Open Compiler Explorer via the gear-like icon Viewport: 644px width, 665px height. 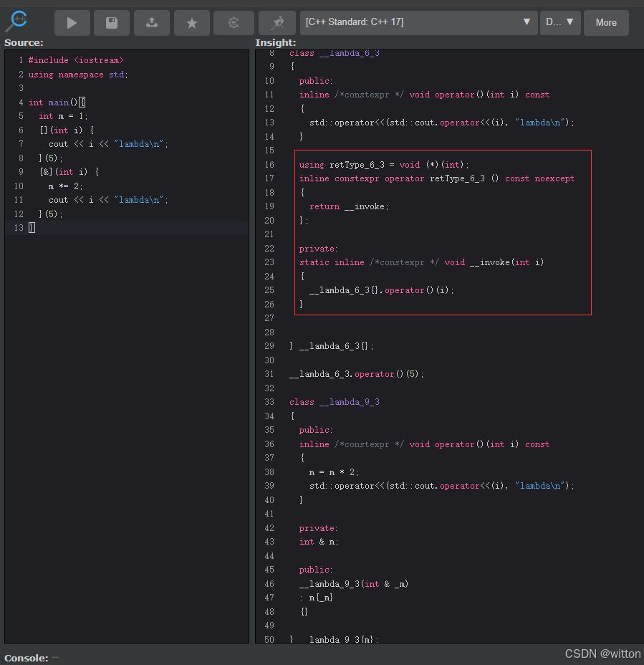[x=234, y=23]
